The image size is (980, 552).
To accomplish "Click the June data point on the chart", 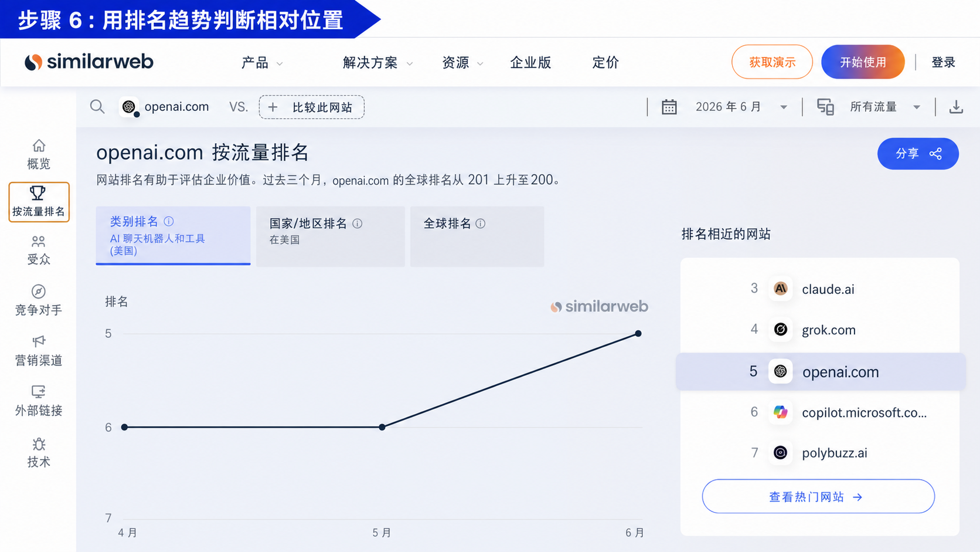I will click(638, 333).
